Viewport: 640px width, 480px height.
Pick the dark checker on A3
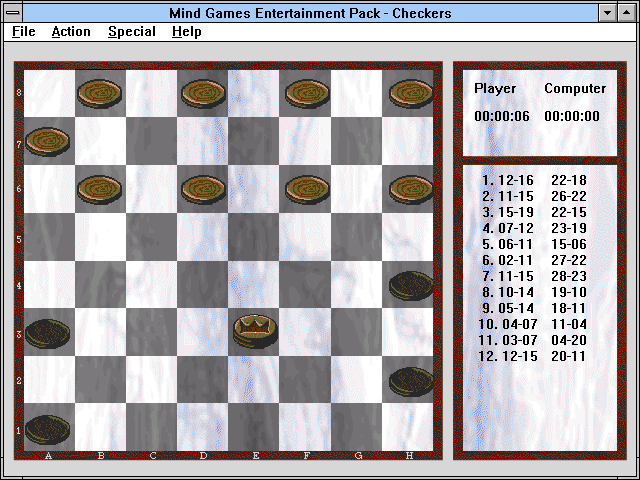(47, 334)
